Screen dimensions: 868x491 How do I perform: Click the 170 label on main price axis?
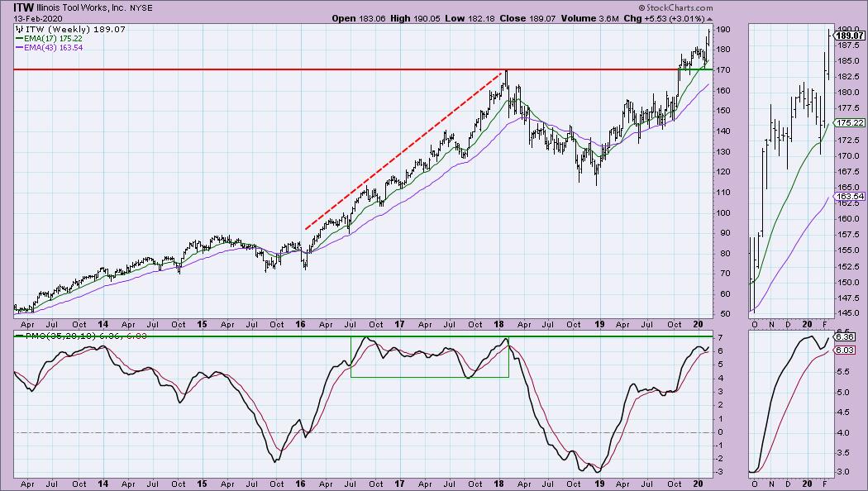coord(725,70)
